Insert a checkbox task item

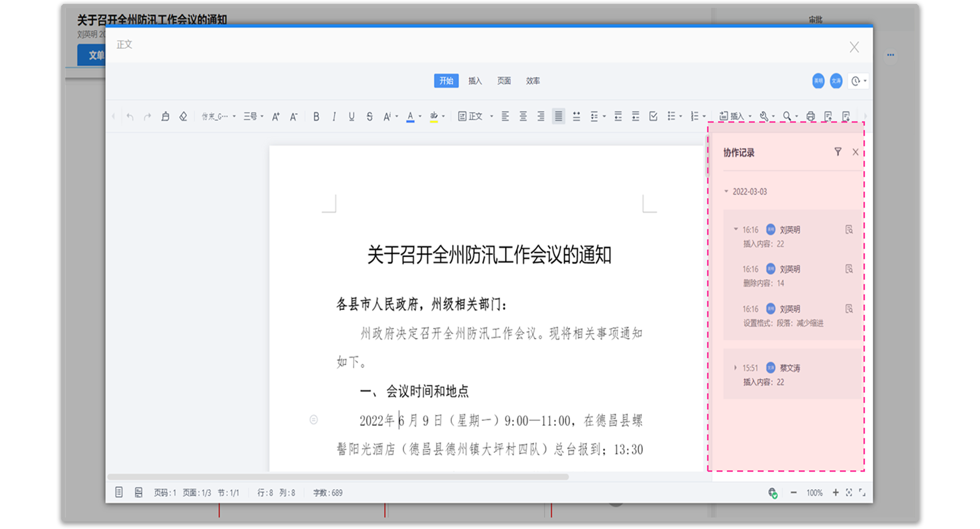coord(653,116)
